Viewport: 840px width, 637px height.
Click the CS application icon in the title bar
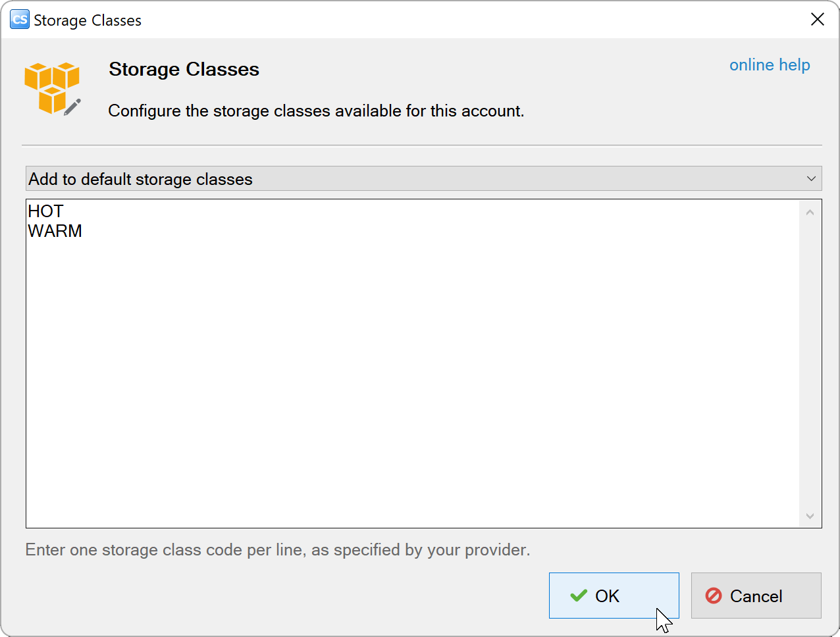point(20,20)
